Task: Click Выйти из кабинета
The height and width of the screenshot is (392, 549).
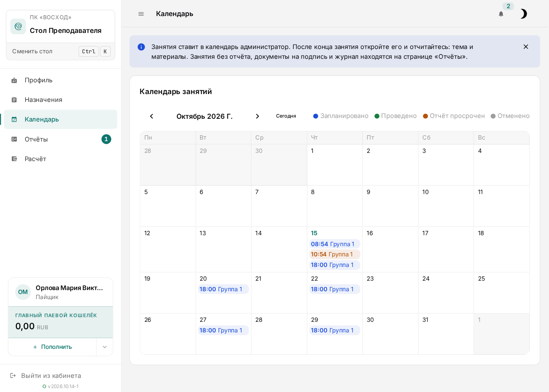Action: [x=51, y=376]
